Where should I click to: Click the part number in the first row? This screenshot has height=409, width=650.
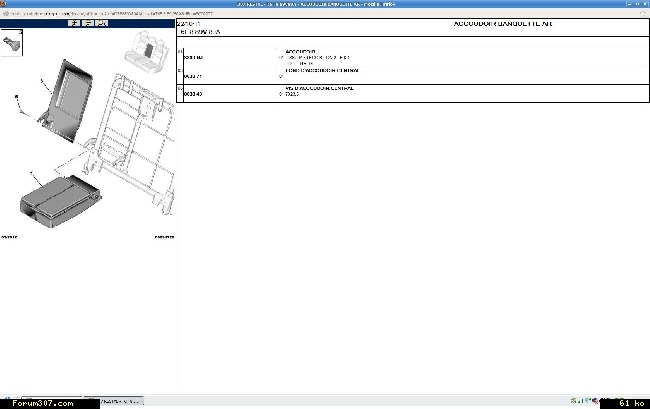pos(193,57)
